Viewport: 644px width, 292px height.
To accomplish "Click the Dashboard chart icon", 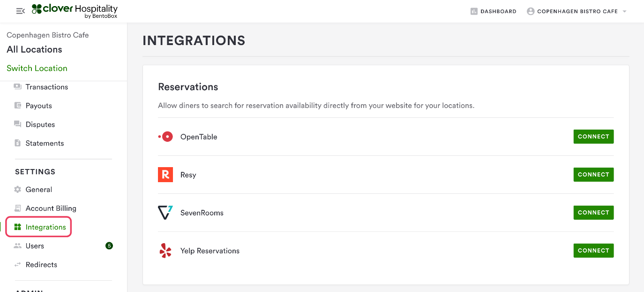I will 474,11.
